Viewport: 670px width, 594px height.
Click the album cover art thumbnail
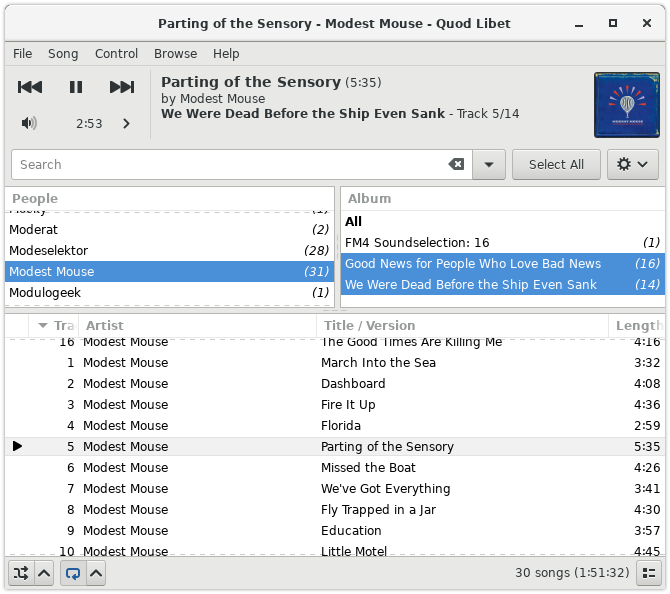pyautogui.click(x=626, y=105)
